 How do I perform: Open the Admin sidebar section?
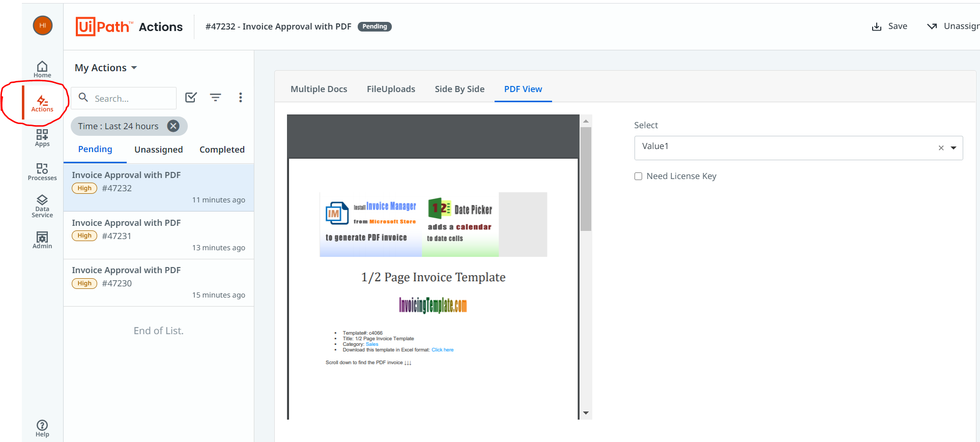tap(42, 240)
